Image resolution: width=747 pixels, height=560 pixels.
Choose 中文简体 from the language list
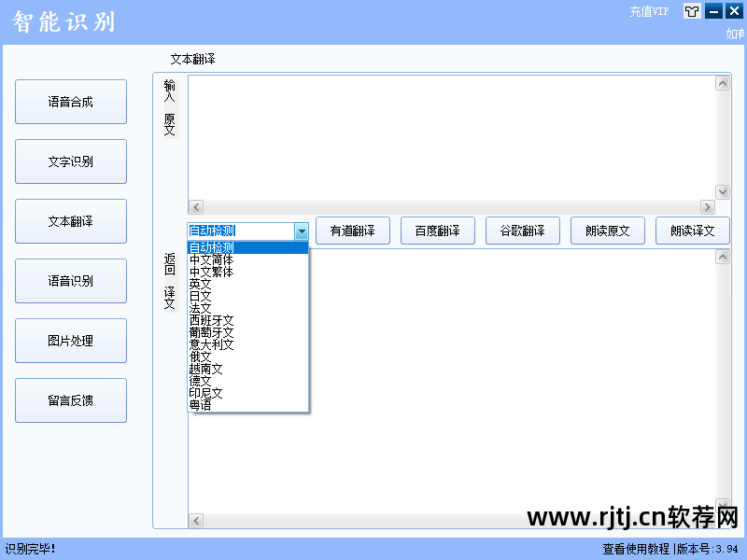coord(248,260)
